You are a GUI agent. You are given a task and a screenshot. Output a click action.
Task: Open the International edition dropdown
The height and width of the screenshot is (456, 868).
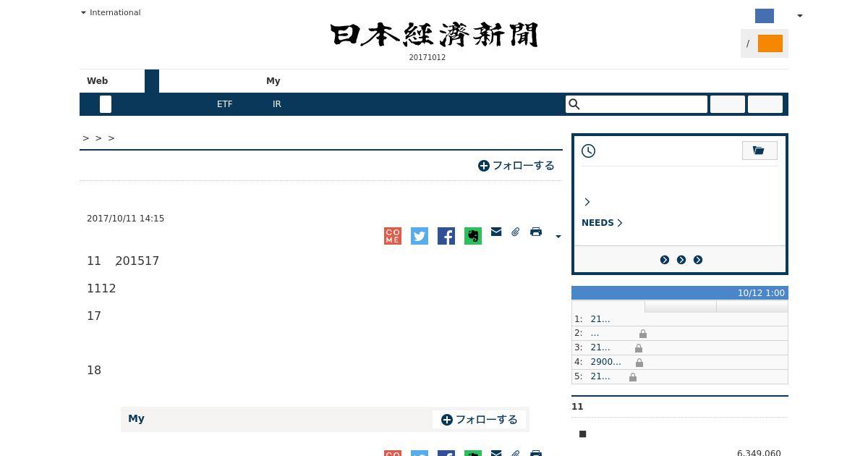111,12
